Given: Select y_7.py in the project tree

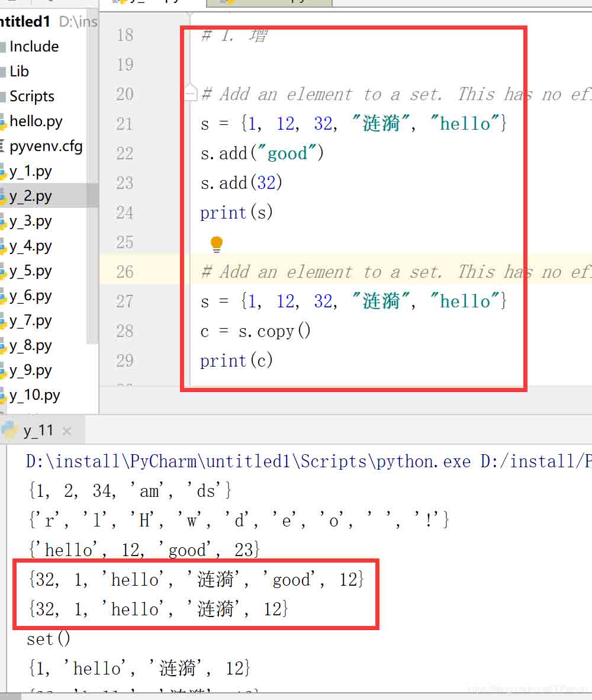Looking at the screenshot, I should tap(30, 320).
